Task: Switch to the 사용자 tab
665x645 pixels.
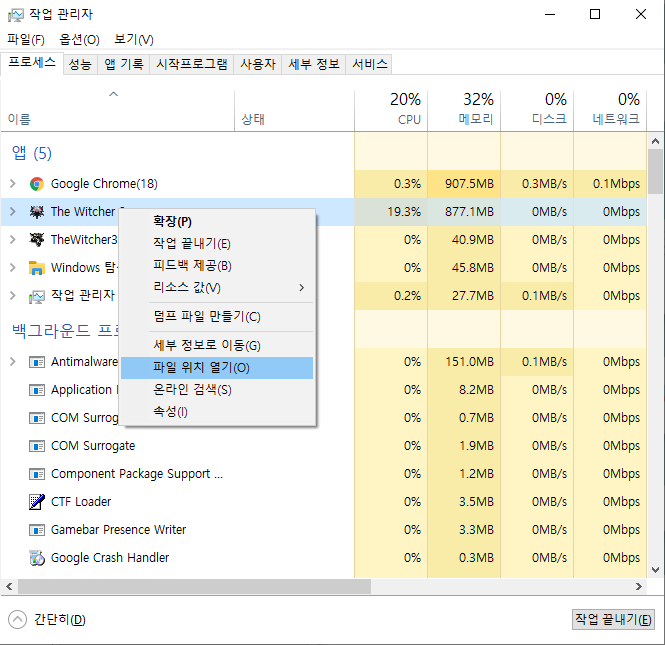Action: tap(258, 64)
